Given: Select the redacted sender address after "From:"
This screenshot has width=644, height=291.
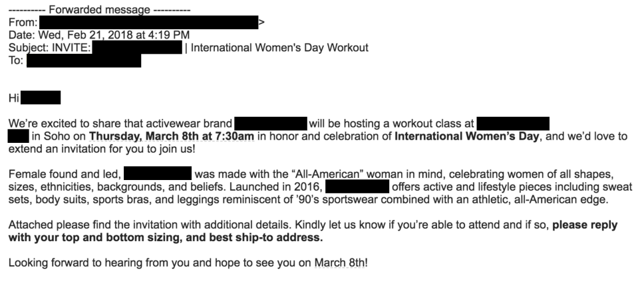Looking at the screenshot, I should (148, 22).
